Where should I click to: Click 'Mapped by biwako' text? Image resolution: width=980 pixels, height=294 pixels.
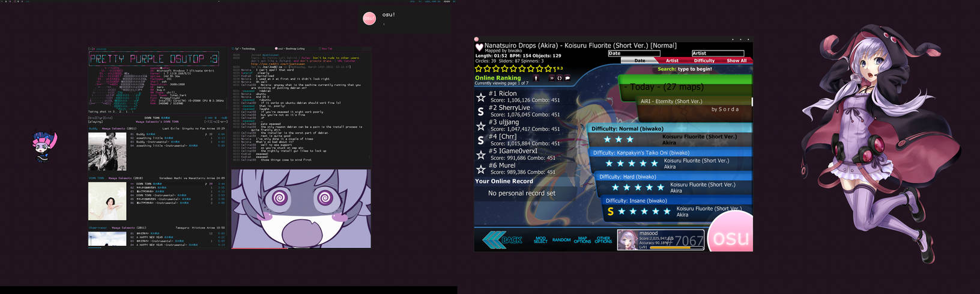click(x=503, y=51)
